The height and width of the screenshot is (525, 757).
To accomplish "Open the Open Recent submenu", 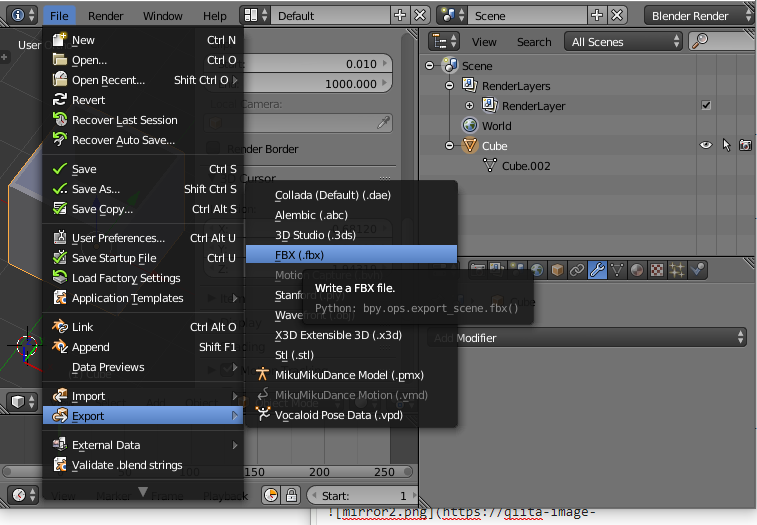I will pos(143,80).
